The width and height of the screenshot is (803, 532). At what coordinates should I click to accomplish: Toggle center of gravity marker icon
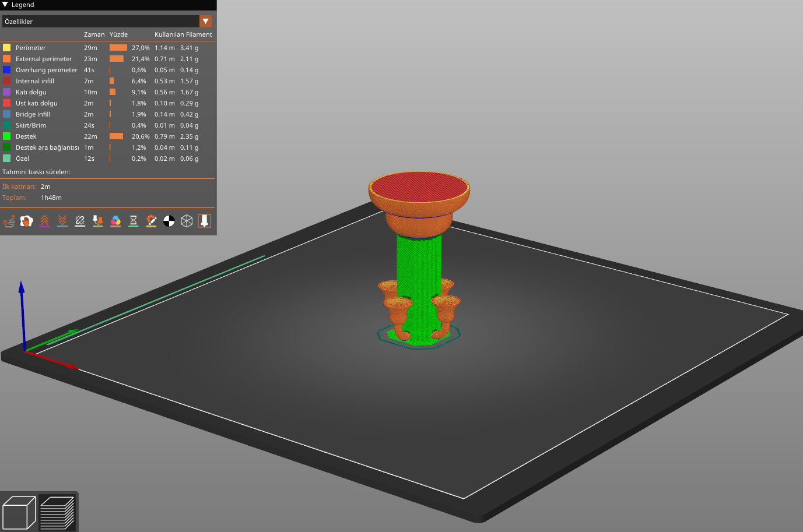pos(169,221)
